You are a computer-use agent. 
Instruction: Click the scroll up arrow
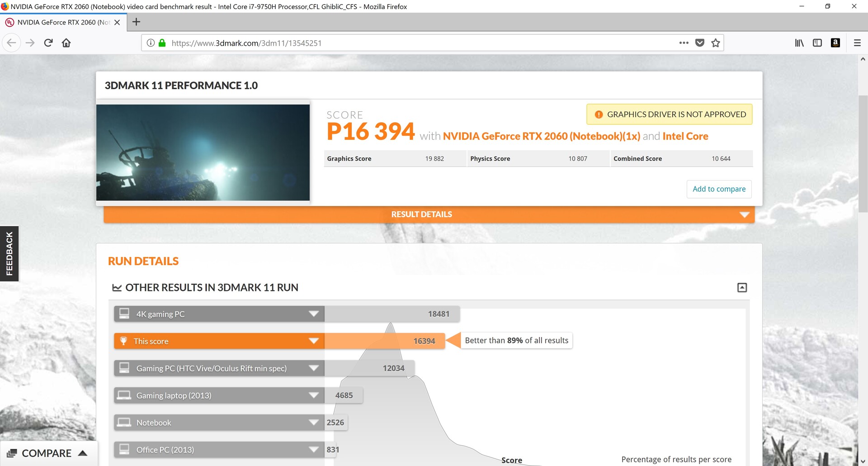coord(863,59)
